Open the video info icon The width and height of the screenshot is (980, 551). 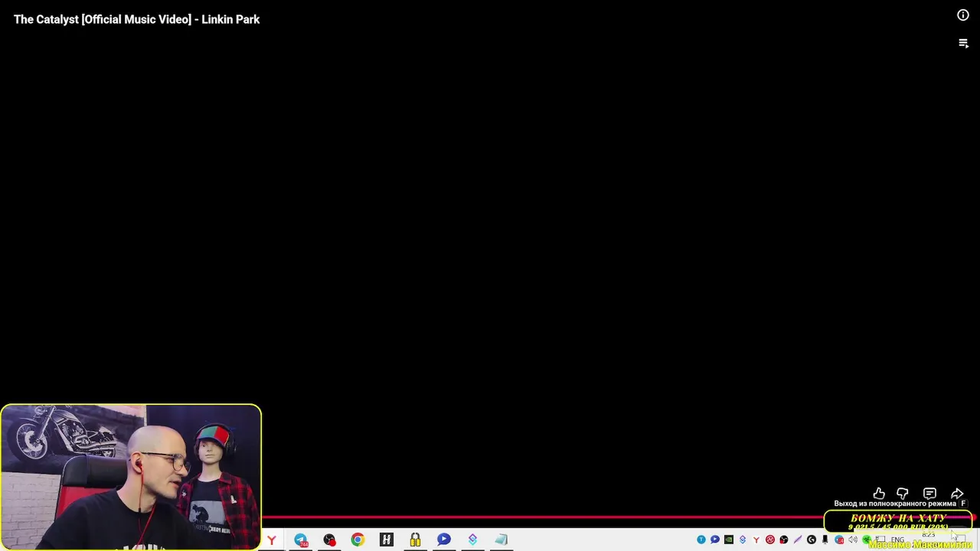(963, 15)
